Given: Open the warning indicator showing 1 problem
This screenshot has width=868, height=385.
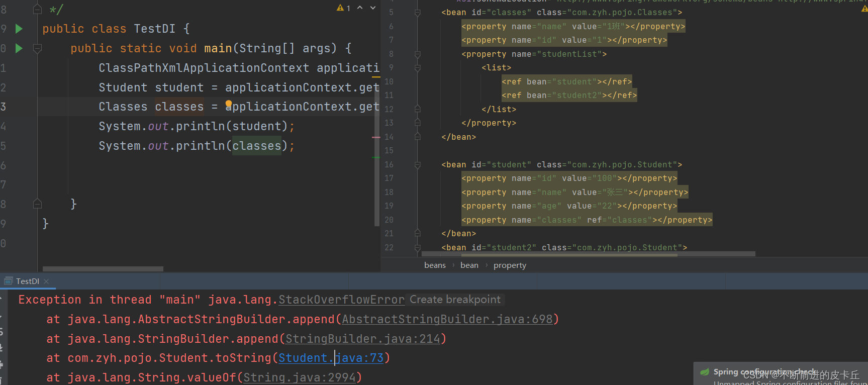Looking at the screenshot, I should (344, 8).
